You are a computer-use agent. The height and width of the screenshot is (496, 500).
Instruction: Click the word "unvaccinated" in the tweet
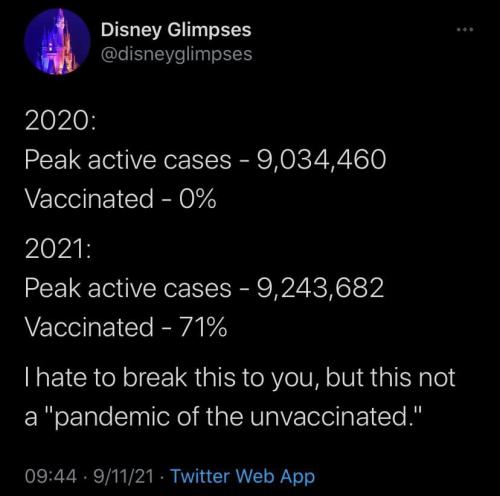click(x=329, y=417)
